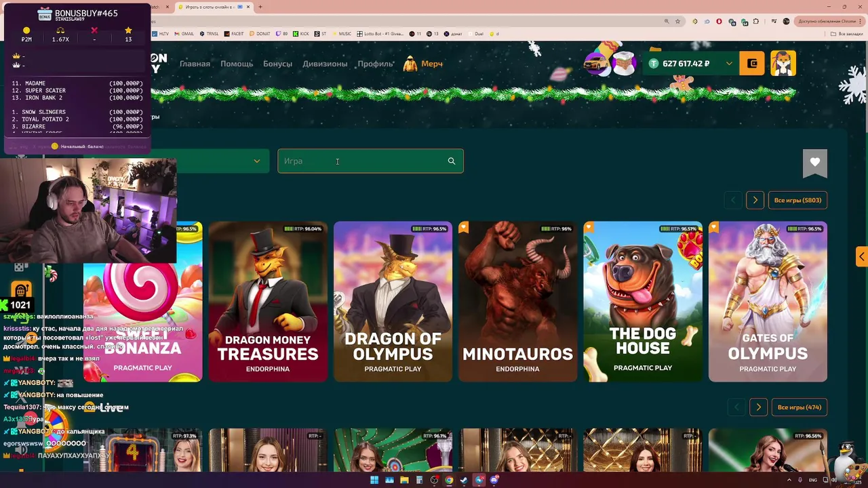Open the fox user avatar menu

(x=783, y=64)
